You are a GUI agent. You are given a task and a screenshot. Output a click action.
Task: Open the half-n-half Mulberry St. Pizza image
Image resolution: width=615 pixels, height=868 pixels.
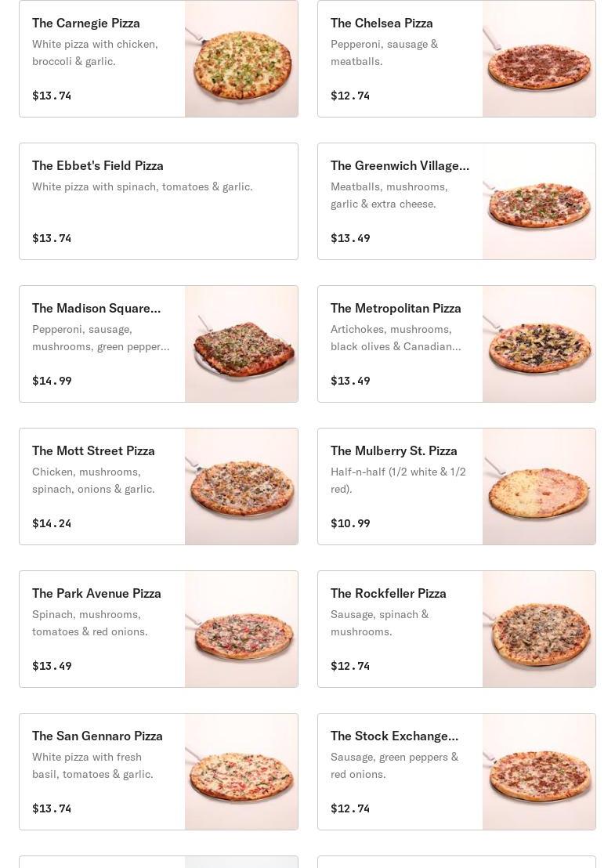coord(539,486)
